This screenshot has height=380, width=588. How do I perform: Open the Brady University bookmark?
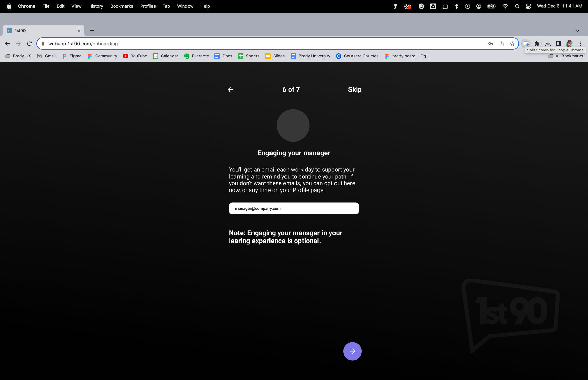(x=310, y=56)
